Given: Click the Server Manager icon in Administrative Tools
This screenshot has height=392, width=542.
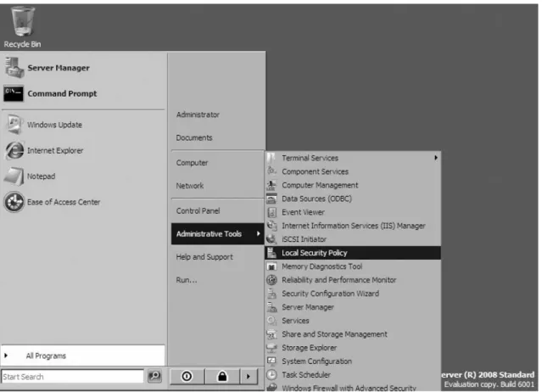Looking at the screenshot, I should pyautogui.click(x=271, y=307).
